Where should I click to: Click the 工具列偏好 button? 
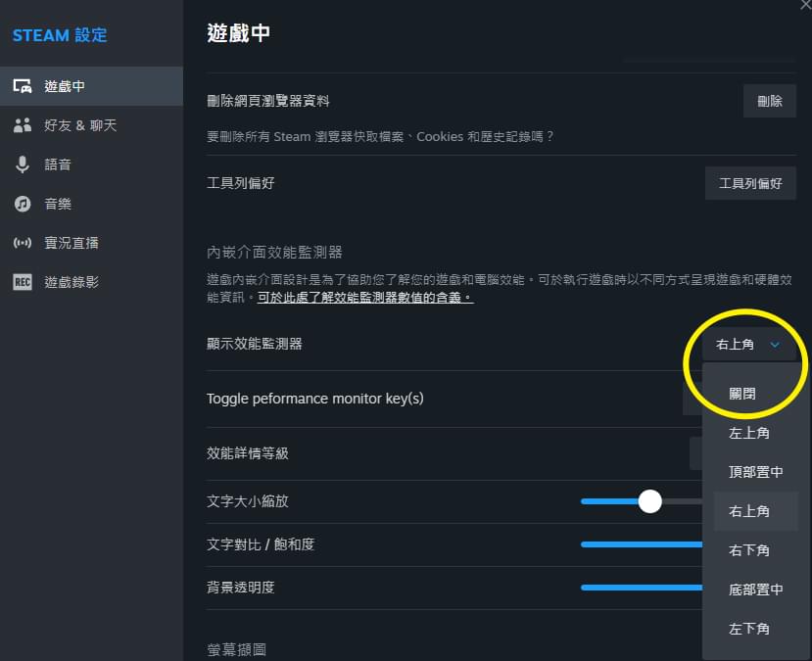point(750,183)
